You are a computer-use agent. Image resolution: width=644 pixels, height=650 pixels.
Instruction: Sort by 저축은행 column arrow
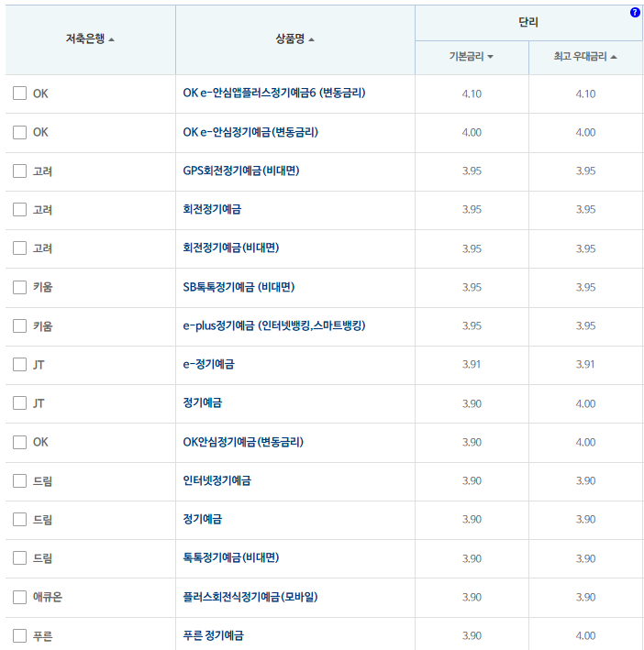pos(111,39)
